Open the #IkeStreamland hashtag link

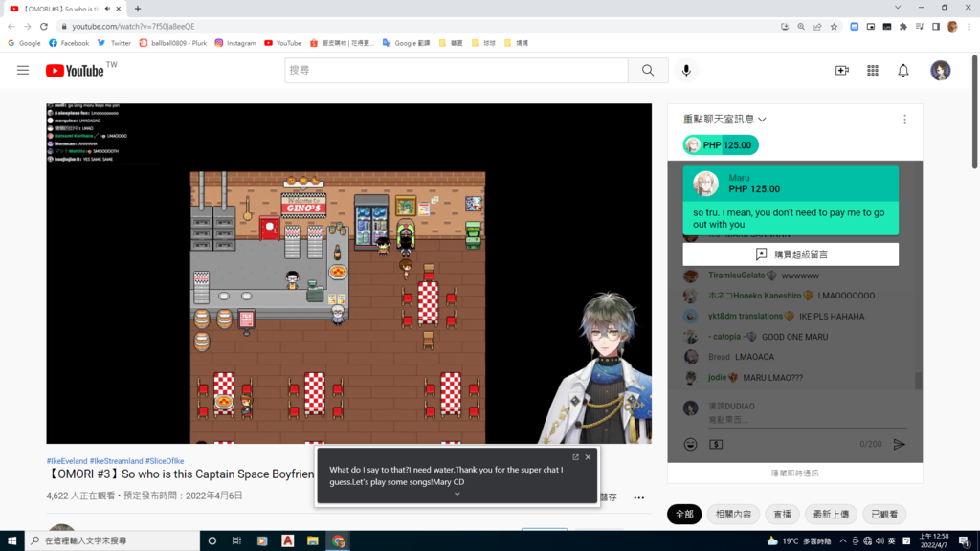pyautogui.click(x=116, y=461)
